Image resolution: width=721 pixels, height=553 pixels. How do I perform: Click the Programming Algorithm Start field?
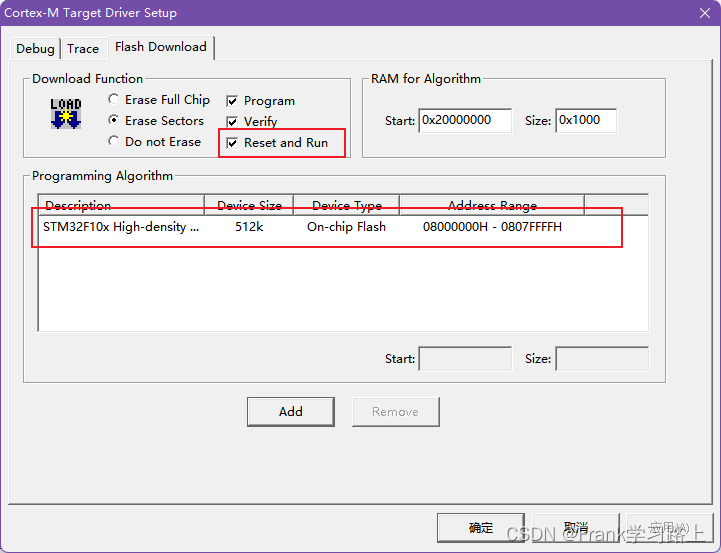465,359
